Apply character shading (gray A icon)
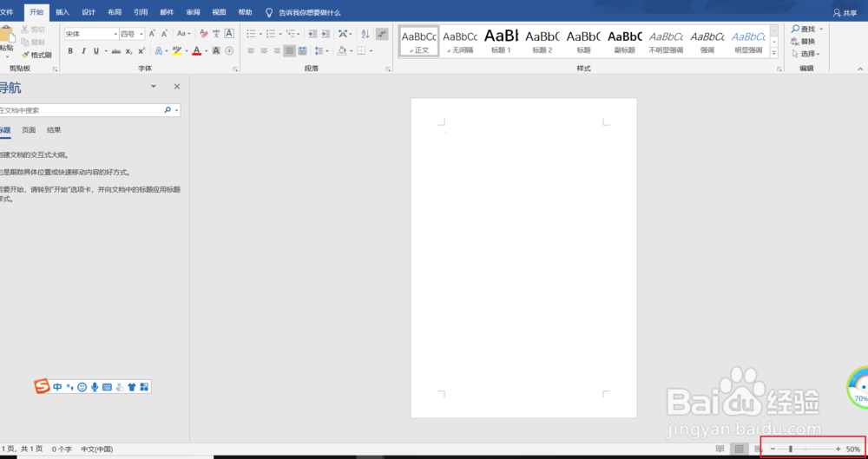 point(216,51)
